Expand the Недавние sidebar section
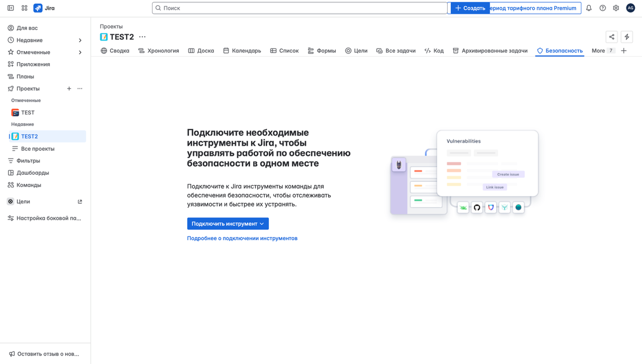Screen dimensions: 642x364 (80, 40)
